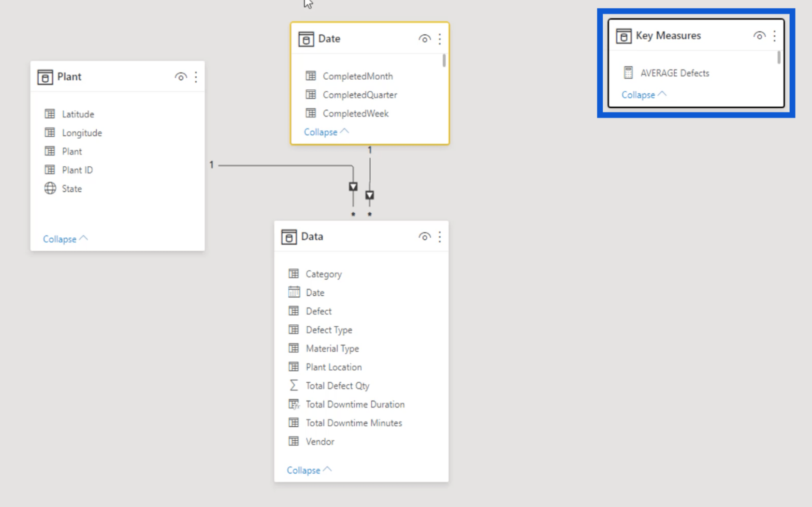Collapse the Data table
The height and width of the screenshot is (507, 812).
pos(309,470)
